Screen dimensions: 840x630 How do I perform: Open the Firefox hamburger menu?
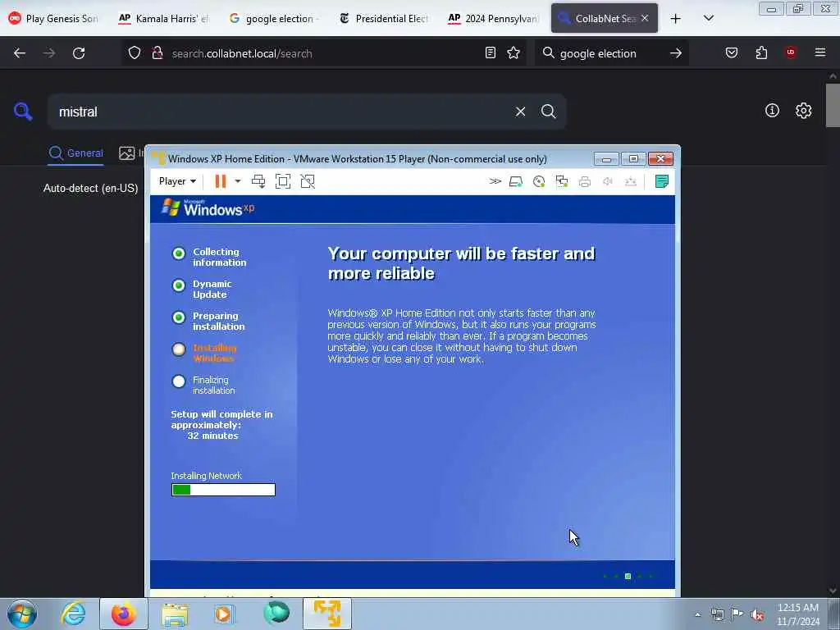[820, 52]
